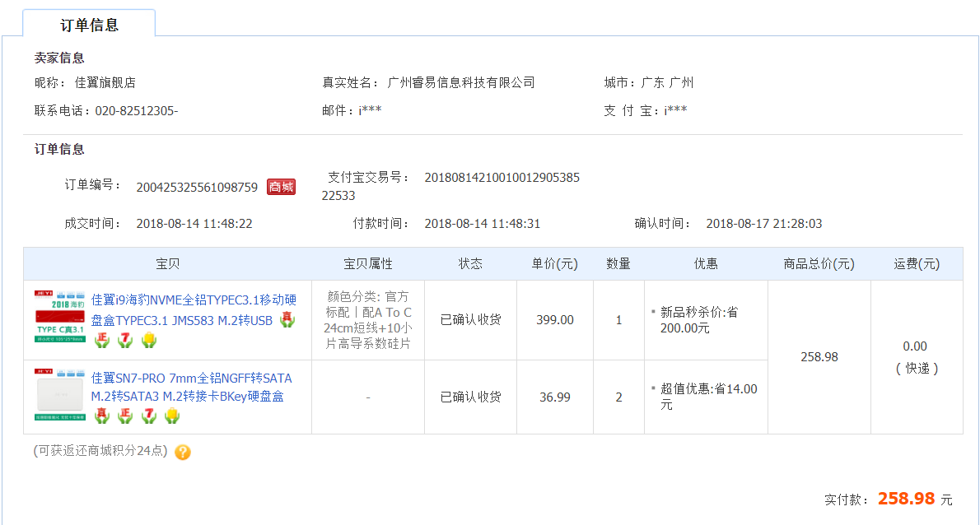Viewport: 980px width, 525px height.
Task: Click the 正 badge under the SN7-PRO product
Action: click(x=125, y=416)
